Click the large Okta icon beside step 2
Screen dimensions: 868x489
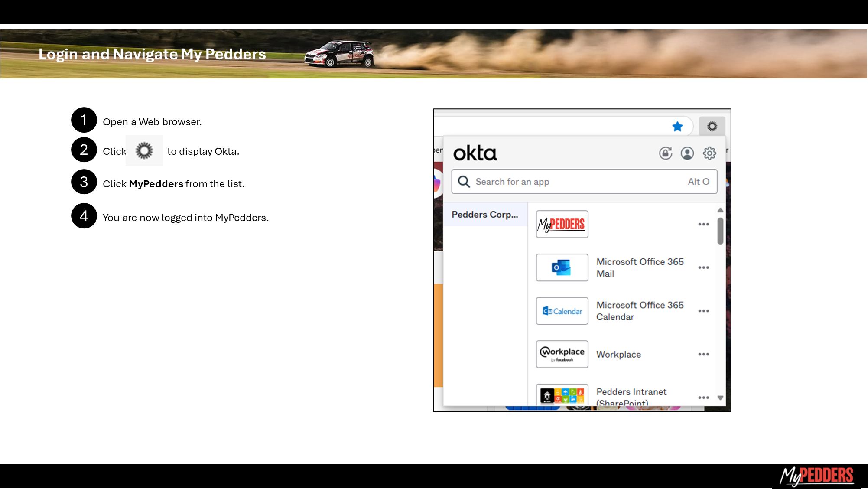coord(144,151)
